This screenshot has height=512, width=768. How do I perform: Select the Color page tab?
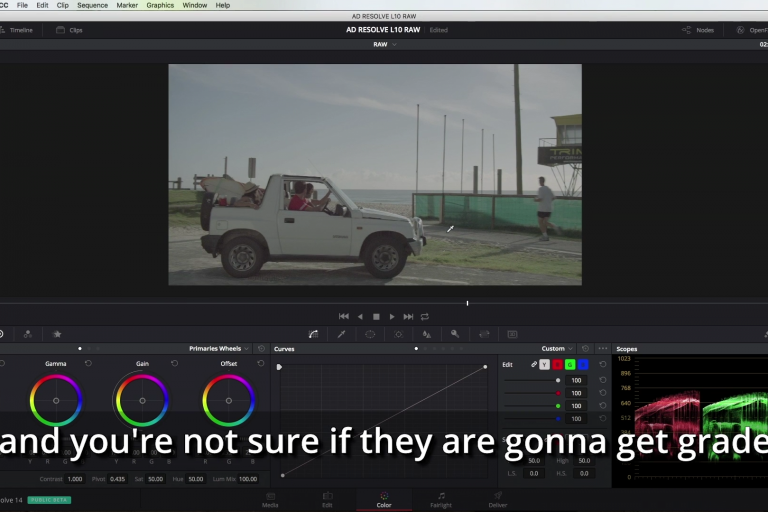384,500
